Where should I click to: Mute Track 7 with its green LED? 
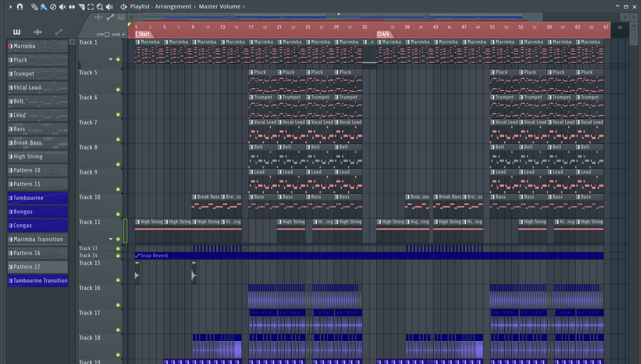(118, 139)
